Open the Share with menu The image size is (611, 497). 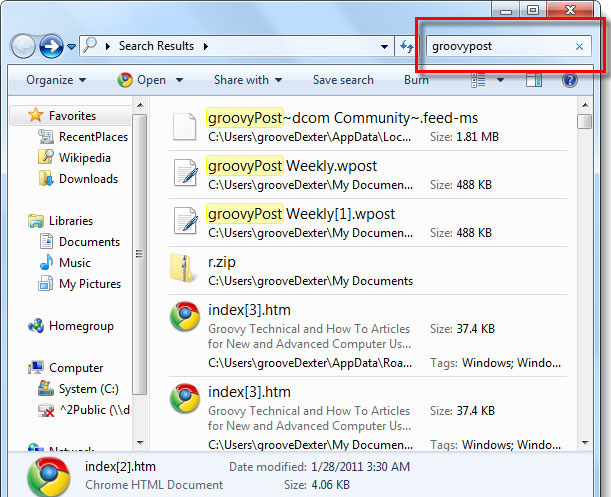248,80
